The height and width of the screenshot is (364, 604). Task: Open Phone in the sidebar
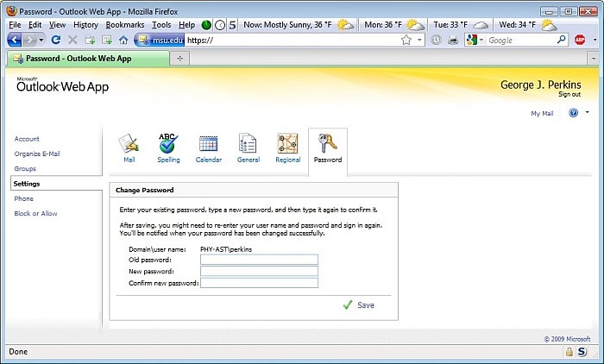point(23,198)
